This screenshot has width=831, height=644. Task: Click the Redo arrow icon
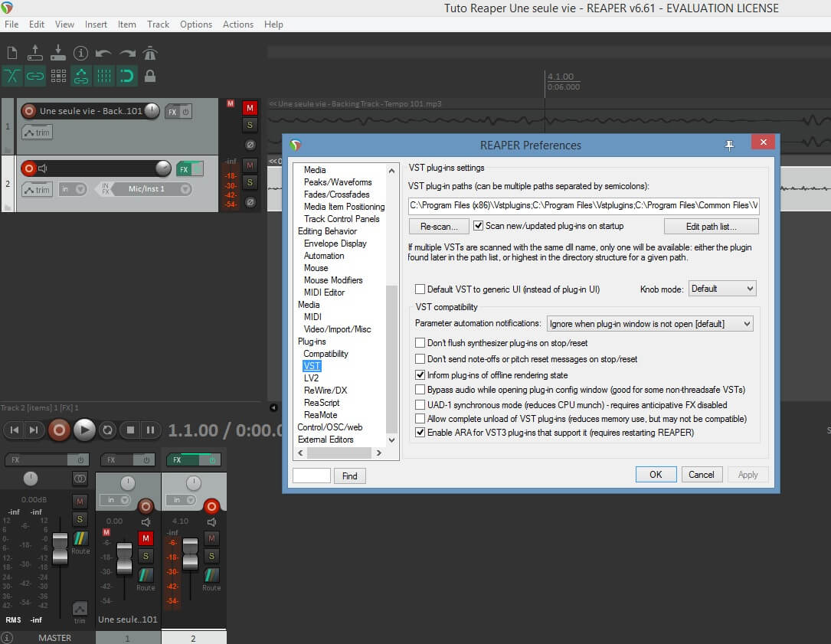tap(127, 53)
